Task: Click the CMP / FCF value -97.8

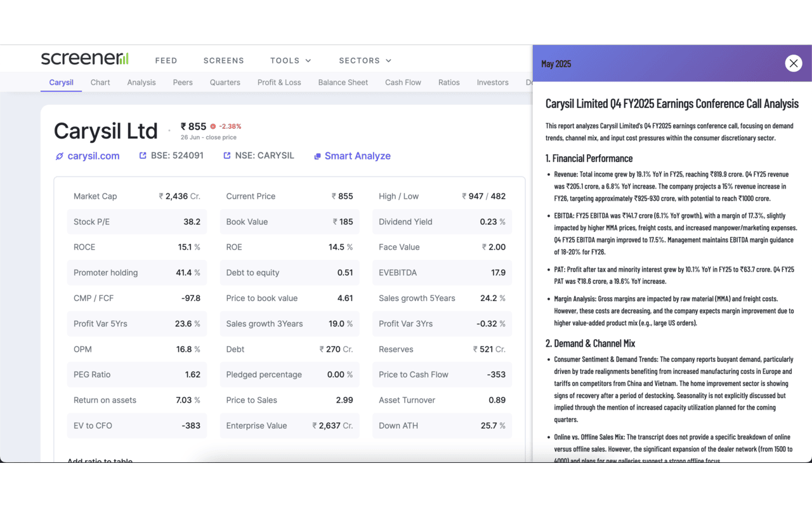Action: click(190, 298)
